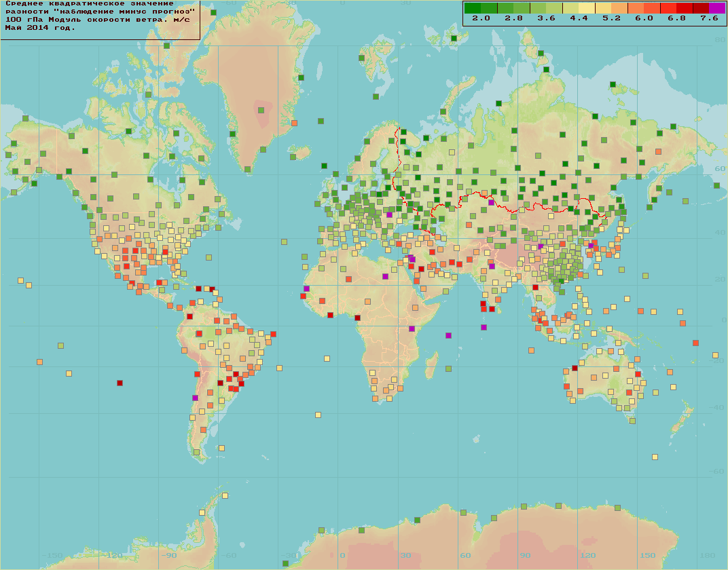Click '100 гПа Модуль скорости ветра. м/с'
This screenshot has height=570, width=728.
(x=98, y=20)
